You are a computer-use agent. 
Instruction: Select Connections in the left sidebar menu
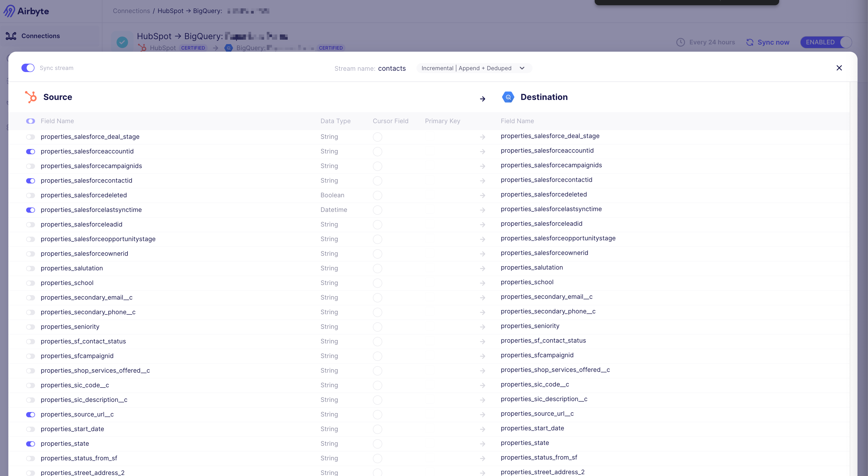40,36
